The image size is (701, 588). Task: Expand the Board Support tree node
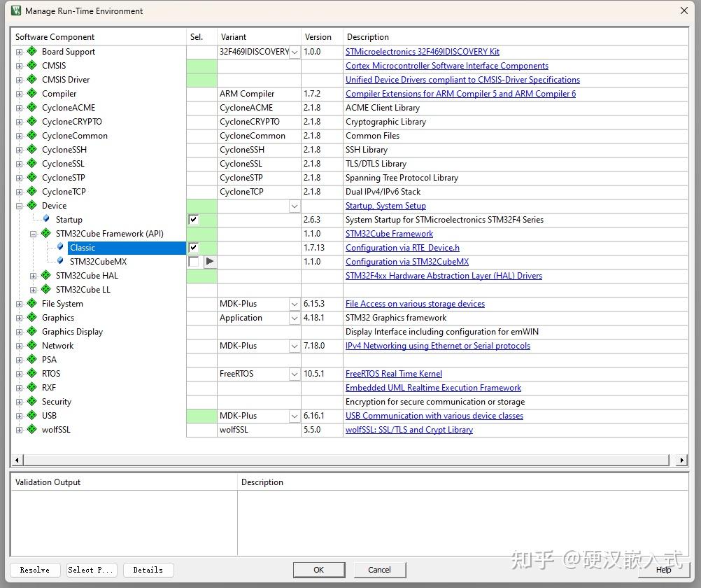(x=19, y=52)
